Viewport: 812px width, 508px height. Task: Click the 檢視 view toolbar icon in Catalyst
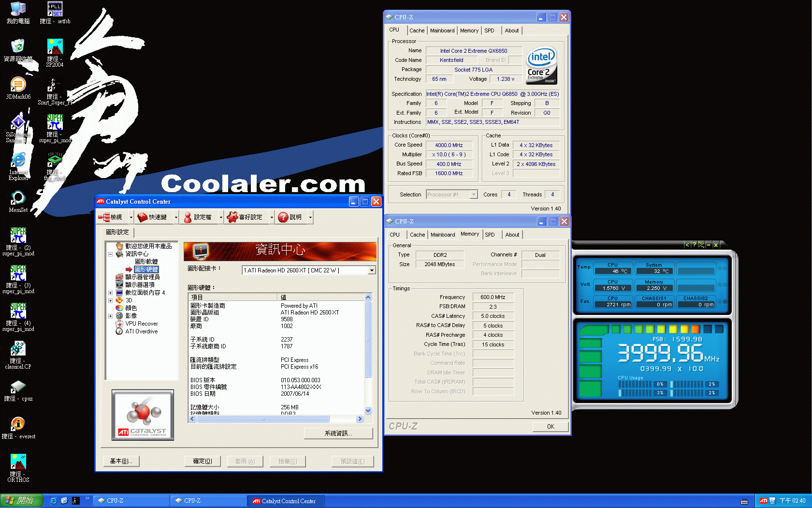[104, 217]
